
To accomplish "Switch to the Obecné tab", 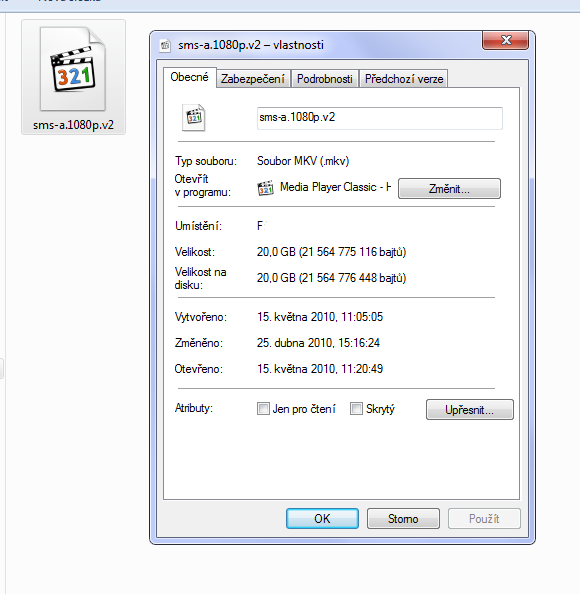I will 189,77.
